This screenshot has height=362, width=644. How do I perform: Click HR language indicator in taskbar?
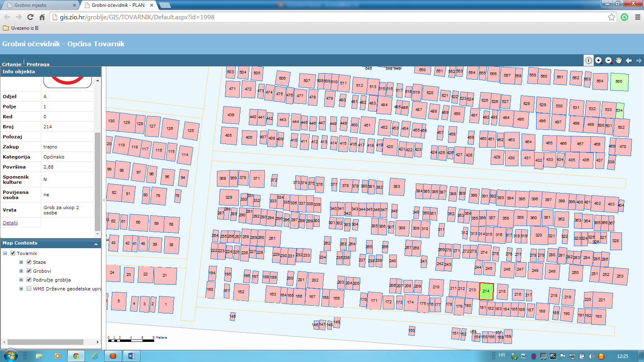[x=502, y=356]
